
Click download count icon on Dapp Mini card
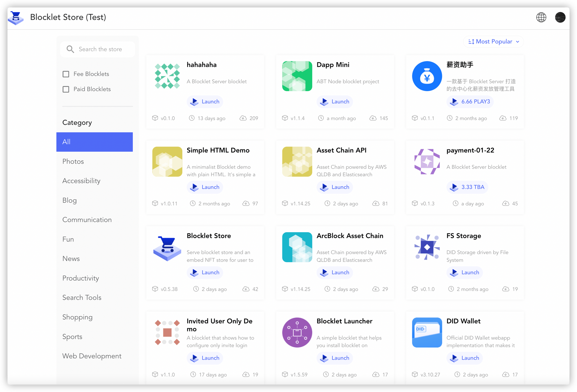pos(373,118)
